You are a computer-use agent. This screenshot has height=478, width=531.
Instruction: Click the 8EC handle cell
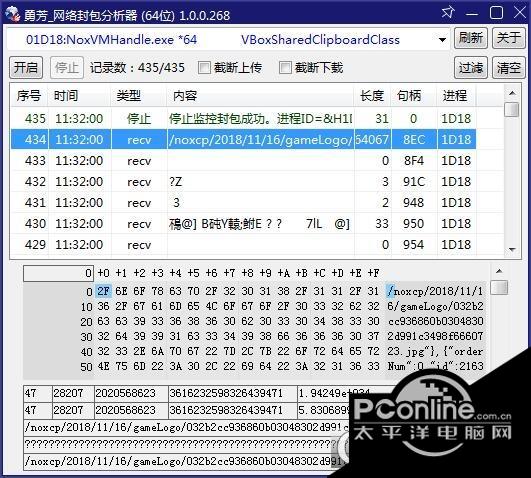point(414,139)
